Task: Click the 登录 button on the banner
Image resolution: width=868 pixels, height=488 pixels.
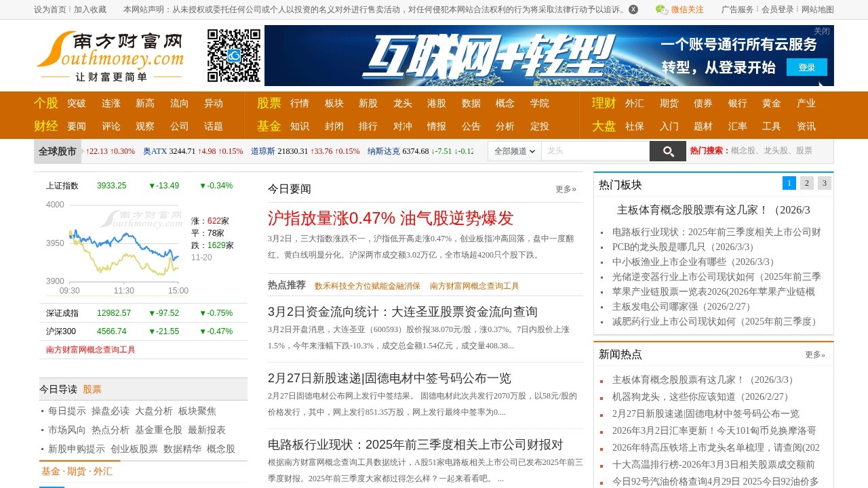Action: [x=807, y=68]
